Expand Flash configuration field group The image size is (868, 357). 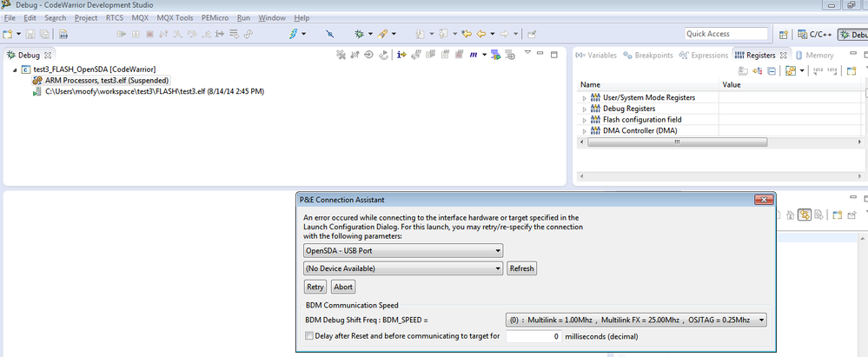coord(584,120)
